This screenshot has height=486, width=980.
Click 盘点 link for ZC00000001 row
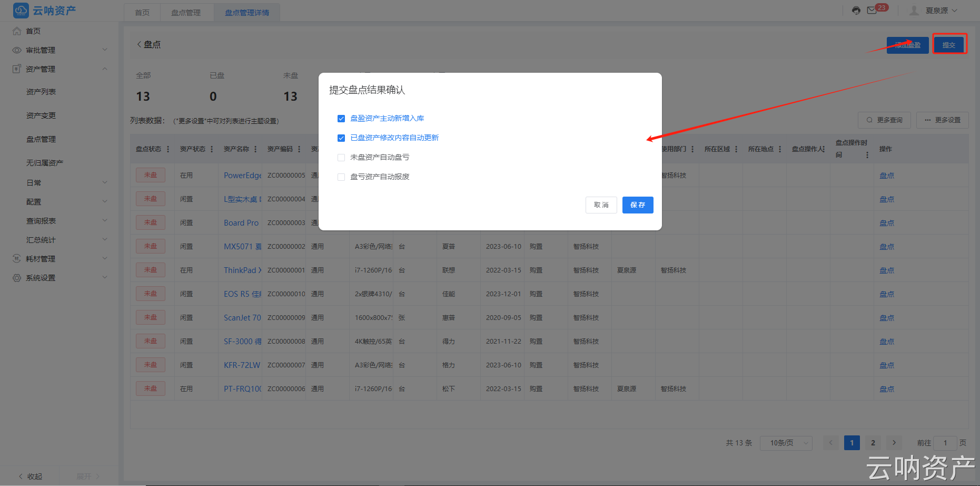tap(887, 270)
